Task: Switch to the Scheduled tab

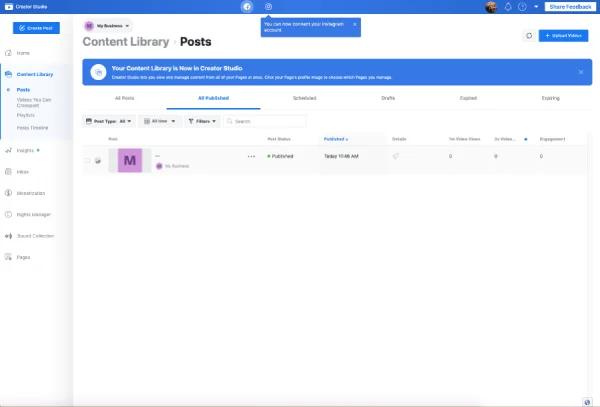Action: 304,98
